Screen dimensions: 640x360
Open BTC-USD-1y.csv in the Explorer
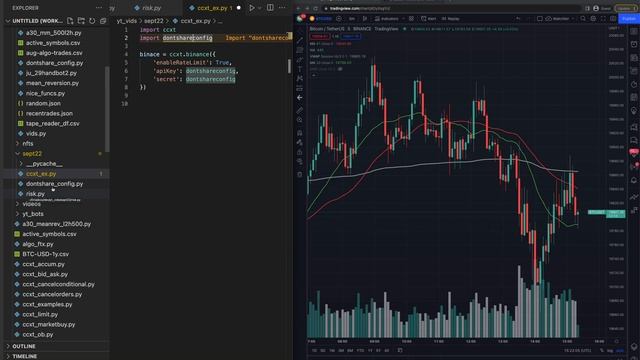click(x=45, y=254)
